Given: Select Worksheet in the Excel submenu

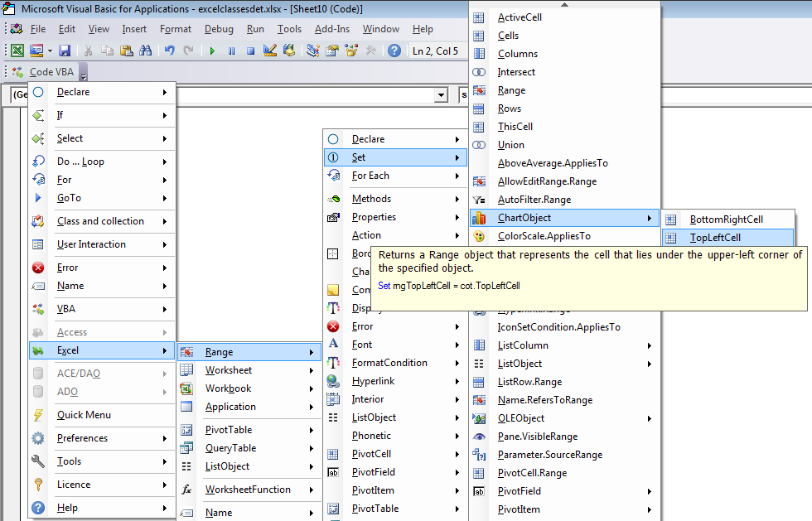Looking at the screenshot, I should [x=249, y=370].
